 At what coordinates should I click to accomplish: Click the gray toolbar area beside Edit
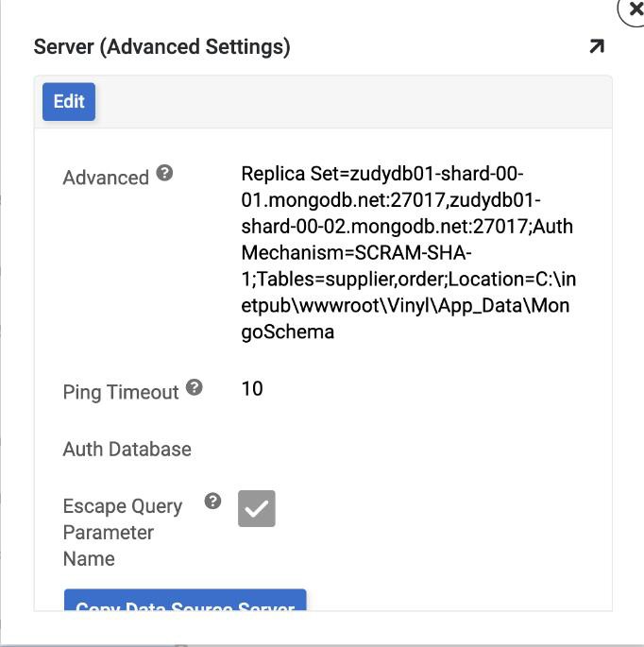pos(349,102)
